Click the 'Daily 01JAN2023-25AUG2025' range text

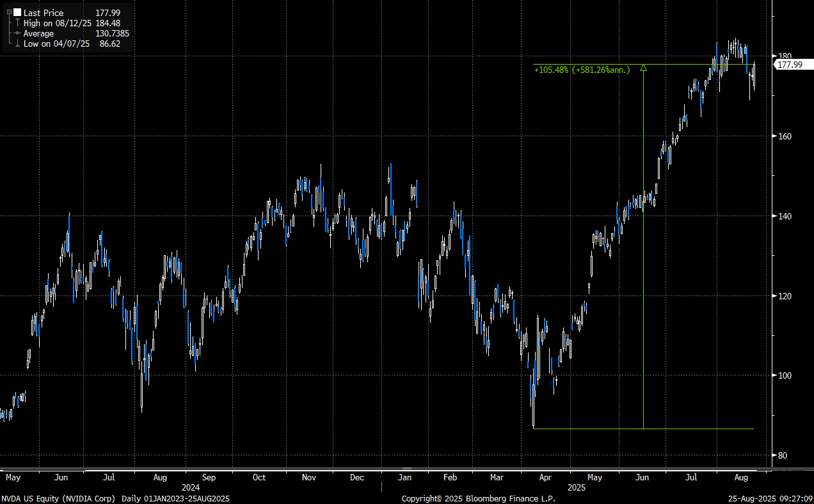point(175,498)
